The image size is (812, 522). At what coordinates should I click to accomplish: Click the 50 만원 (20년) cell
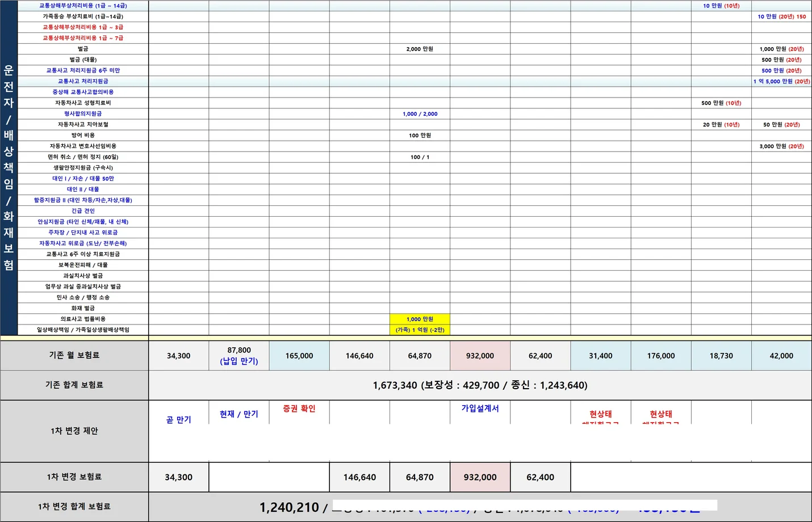[781, 124]
